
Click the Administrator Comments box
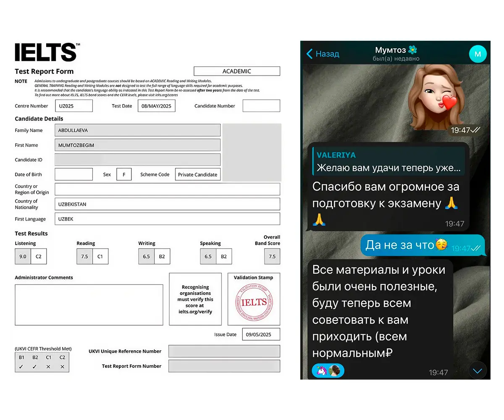(x=89, y=305)
